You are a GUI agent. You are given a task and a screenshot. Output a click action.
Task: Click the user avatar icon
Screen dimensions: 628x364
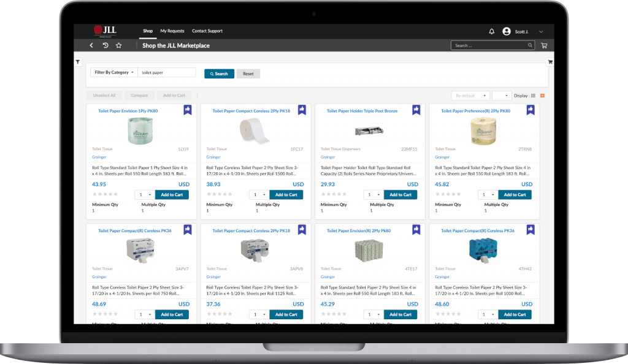[506, 31]
